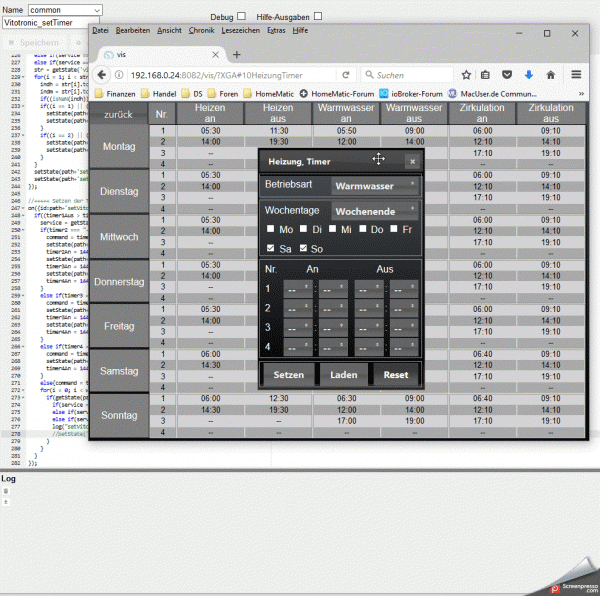Open the Betriebsart dropdown showing Warmwasser
This screenshot has width=600, height=596.
coord(375,186)
